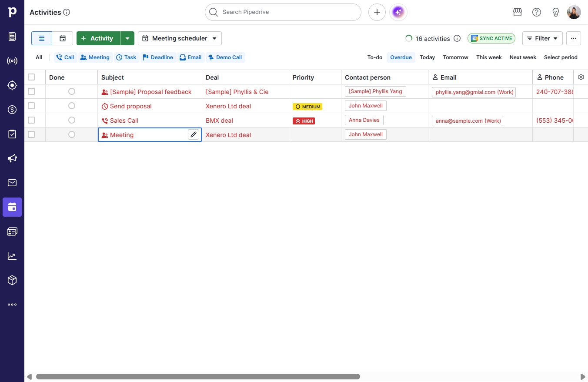Open the Projects clipboard sidebar icon
This screenshot has width=588, height=382.
tap(12, 134)
